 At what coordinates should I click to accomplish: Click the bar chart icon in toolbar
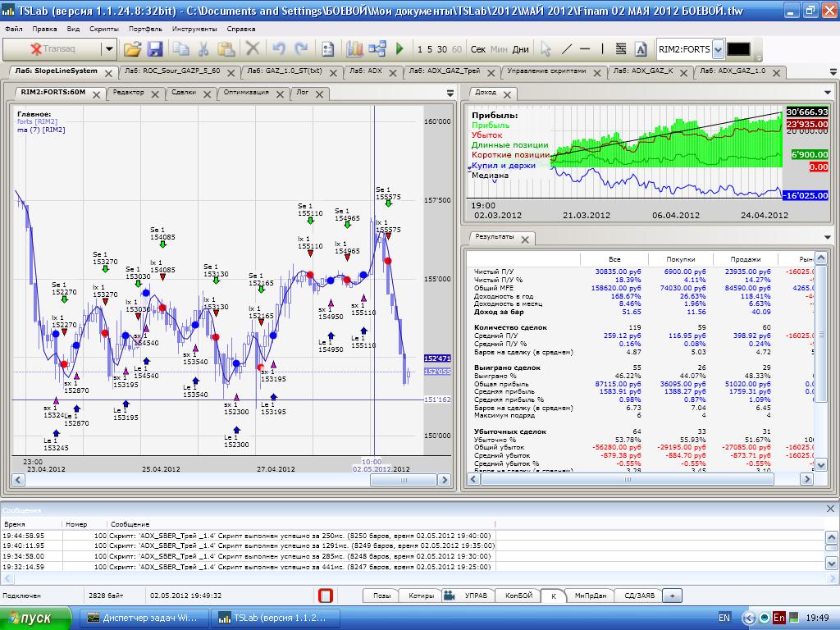tap(354, 49)
